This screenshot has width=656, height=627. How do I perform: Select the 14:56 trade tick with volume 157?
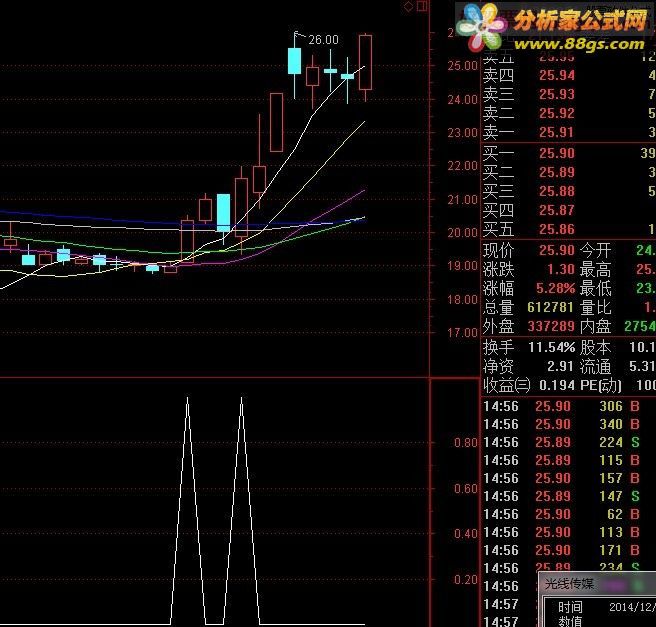(x=561, y=478)
